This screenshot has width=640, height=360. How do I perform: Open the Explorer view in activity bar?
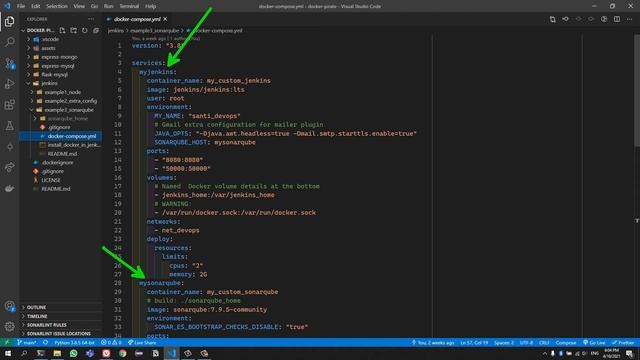point(9,21)
